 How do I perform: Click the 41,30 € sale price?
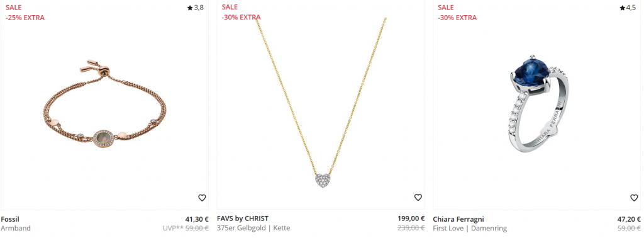pyautogui.click(x=197, y=219)
